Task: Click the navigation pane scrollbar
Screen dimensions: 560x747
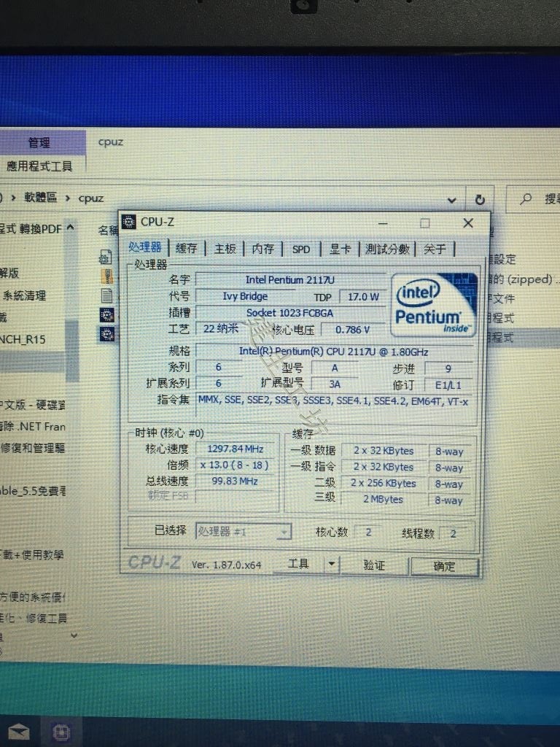Action: [x=72, y=352]
